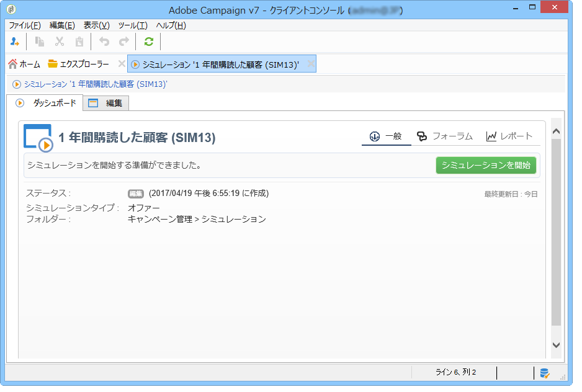Open the 編集(E) menu
The height and width of the screenshot is (392, 582).
pos(62,25)
